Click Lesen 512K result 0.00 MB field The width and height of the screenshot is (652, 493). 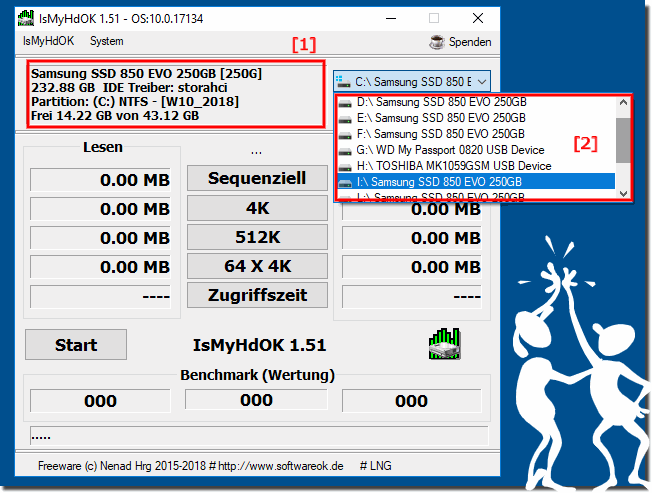[100, 238]
